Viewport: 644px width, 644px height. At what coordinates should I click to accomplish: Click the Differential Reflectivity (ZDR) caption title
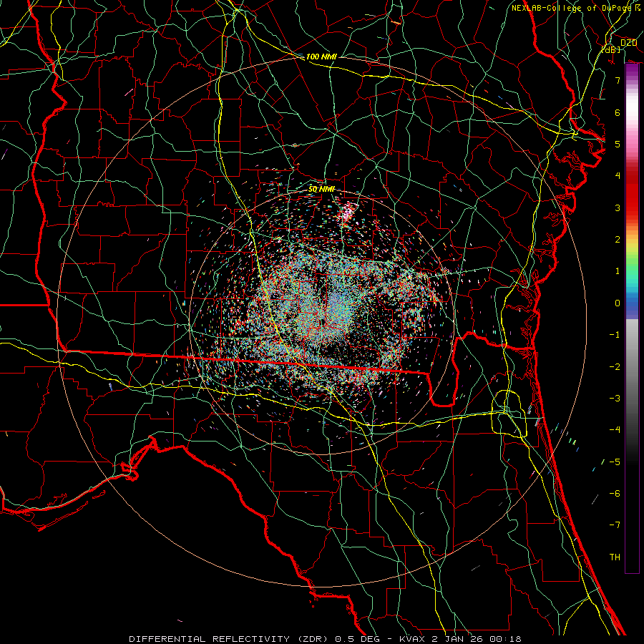[x=230, y=639]
